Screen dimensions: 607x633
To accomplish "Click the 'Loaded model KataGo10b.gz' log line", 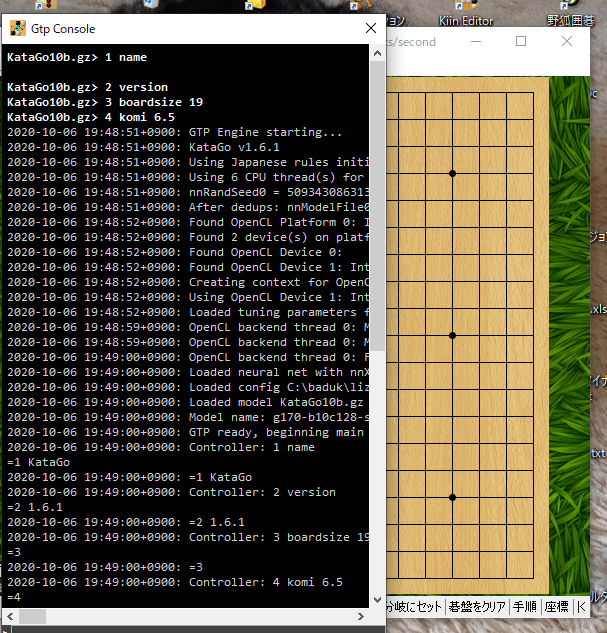I will click(x=185, y=402).
